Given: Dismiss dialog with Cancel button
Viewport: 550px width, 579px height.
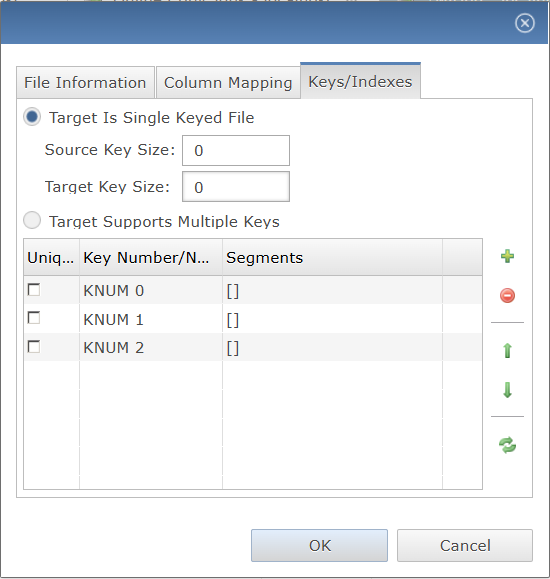Looking at the screenshot, I should [x=465, y=545].
